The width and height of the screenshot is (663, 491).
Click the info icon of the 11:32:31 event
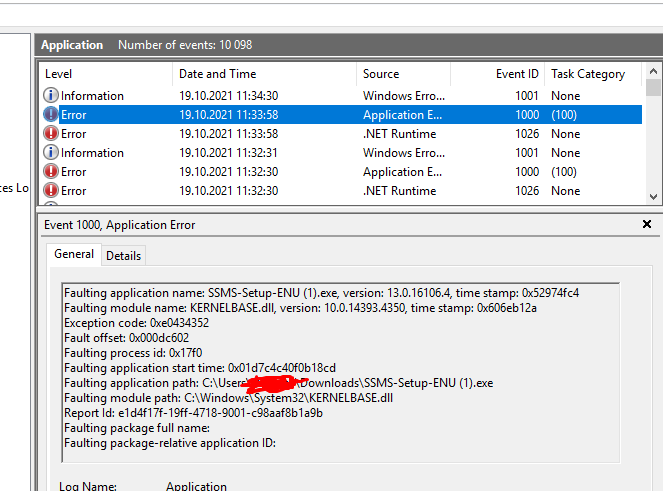tap(51, 153)
